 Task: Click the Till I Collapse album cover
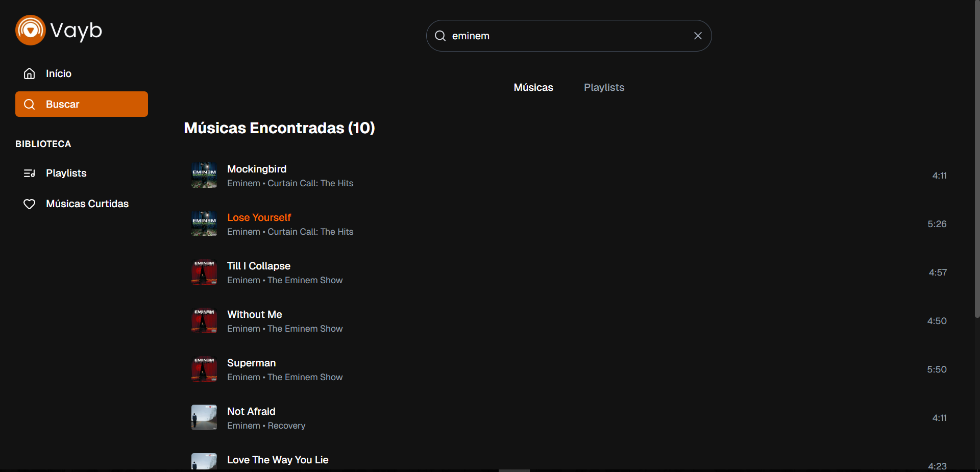204,272
